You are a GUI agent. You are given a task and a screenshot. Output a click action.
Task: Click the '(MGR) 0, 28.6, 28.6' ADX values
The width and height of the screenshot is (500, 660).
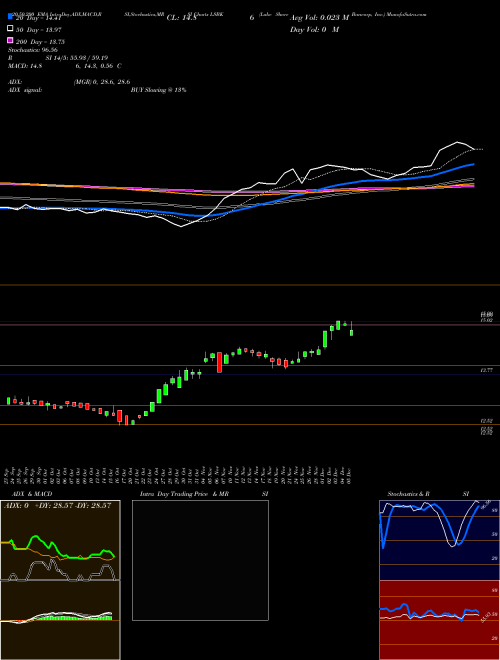[102, 82]
